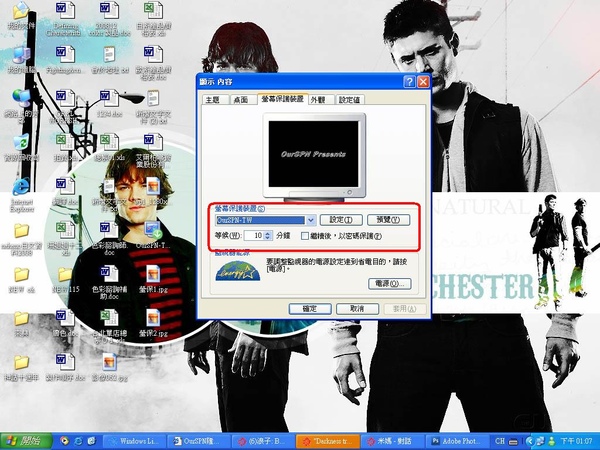Switch to the Adobe Phot... taskbar window
The height and width of the screenshot is (450, 600).
point(457,442)
